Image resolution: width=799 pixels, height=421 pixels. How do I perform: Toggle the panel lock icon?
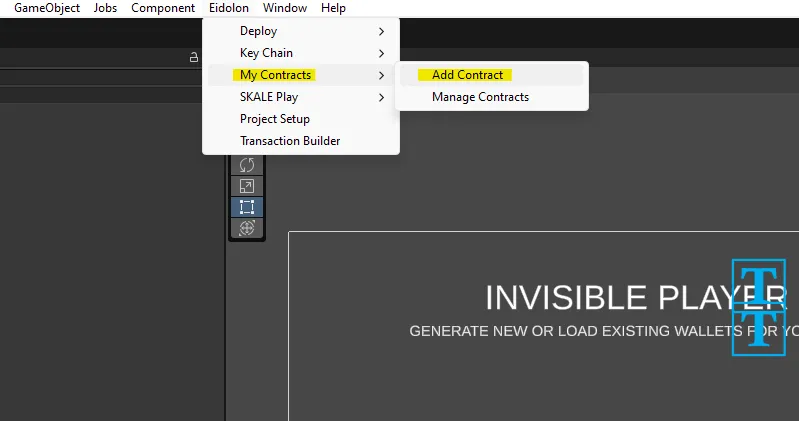(x=194, y=57)
